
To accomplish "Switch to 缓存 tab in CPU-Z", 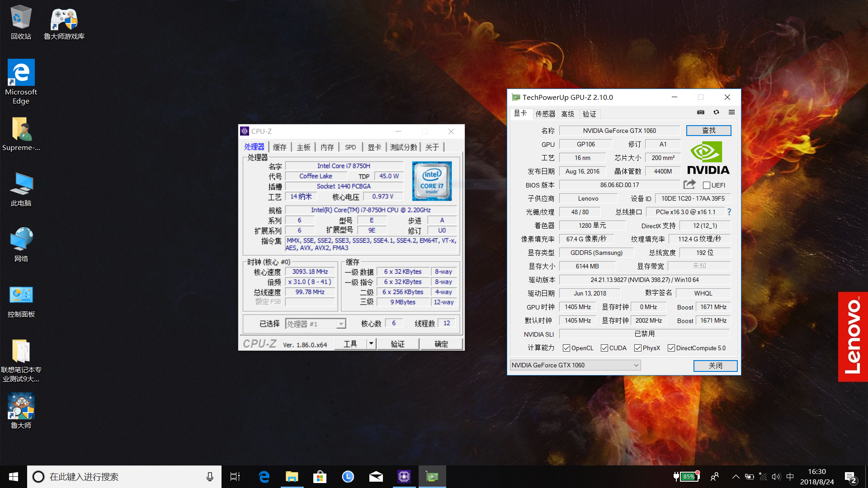I will [x=279, y=147].
